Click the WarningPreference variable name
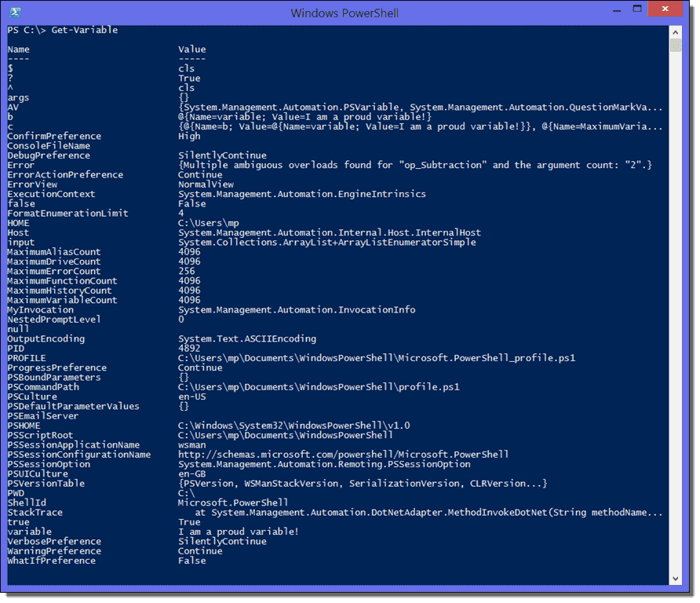 [54, 551]
